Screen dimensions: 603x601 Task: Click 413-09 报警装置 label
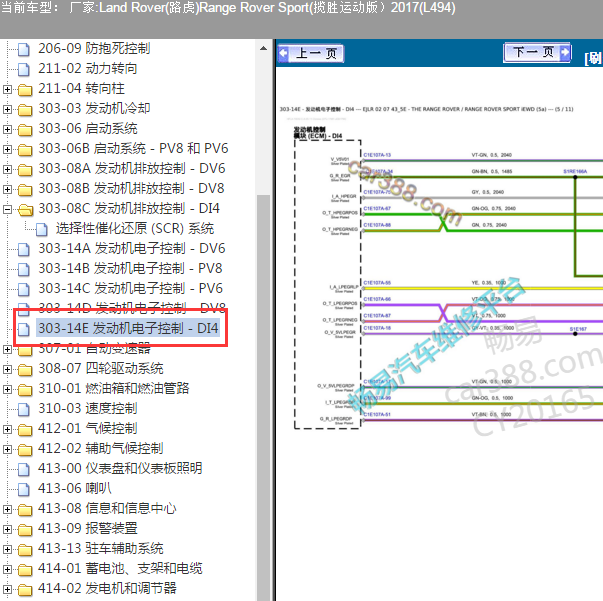pyautogui.click(x=88, y=528)
